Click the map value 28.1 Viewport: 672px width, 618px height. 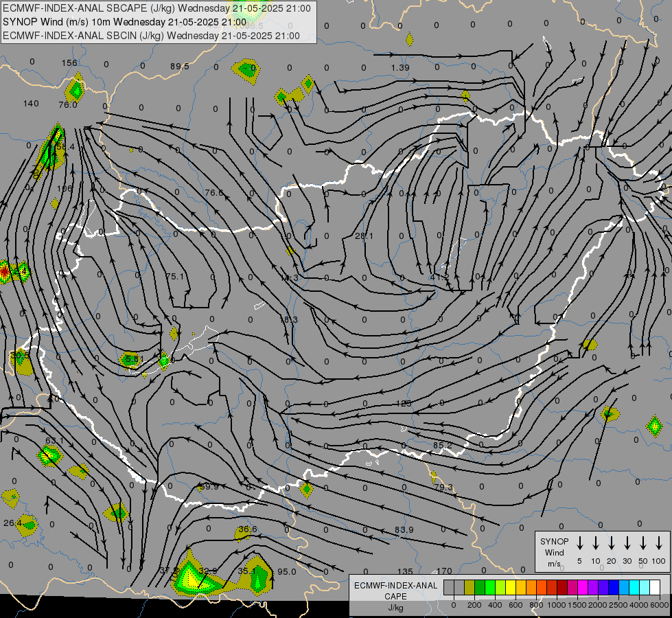[x=364, y=236]
